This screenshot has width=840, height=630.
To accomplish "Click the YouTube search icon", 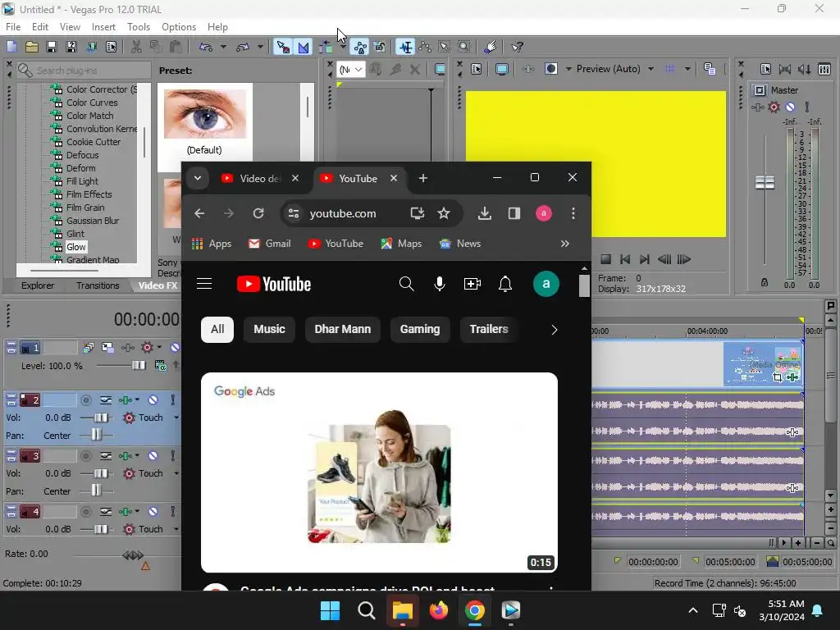I will [407, 284].
